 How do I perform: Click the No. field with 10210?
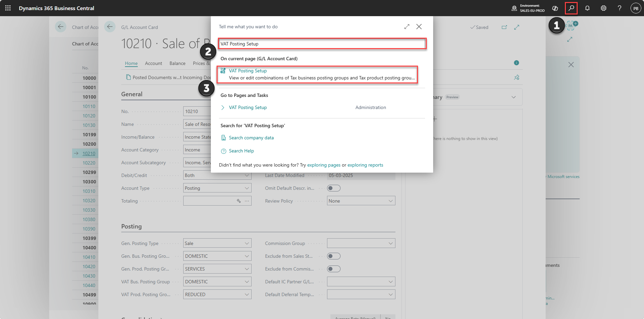[197, 111]
